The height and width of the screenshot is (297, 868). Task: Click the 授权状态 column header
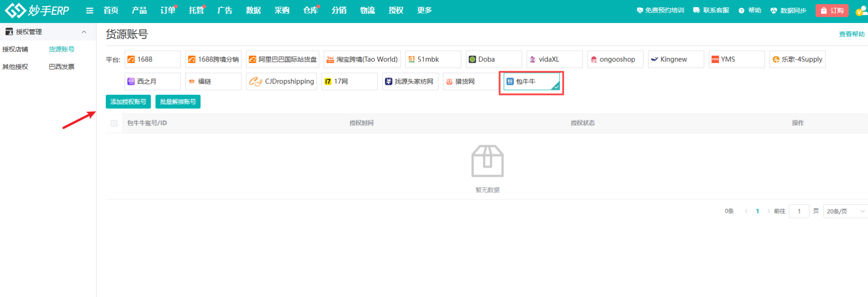[583, 123]
